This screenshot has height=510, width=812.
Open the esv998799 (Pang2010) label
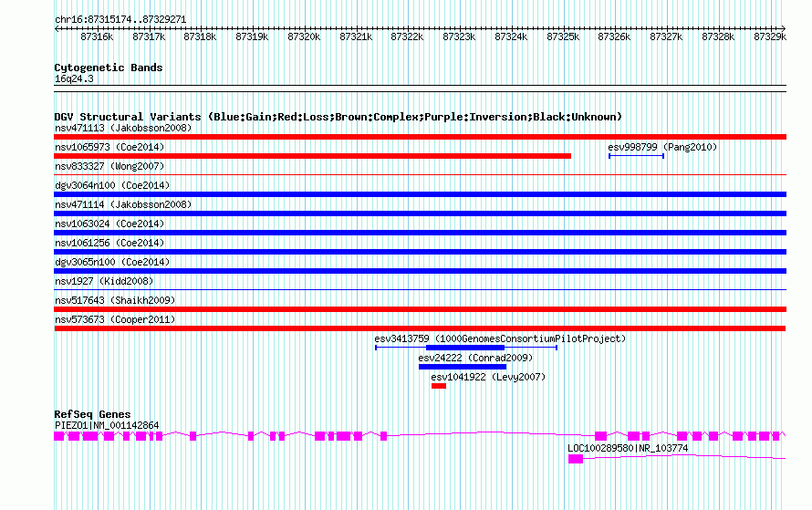pos(662,147)
